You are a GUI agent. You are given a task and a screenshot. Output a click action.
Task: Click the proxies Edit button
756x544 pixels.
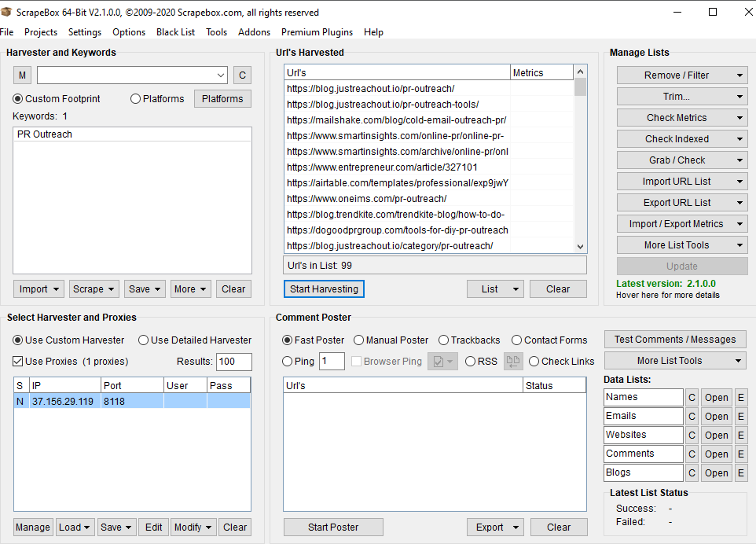154,527
